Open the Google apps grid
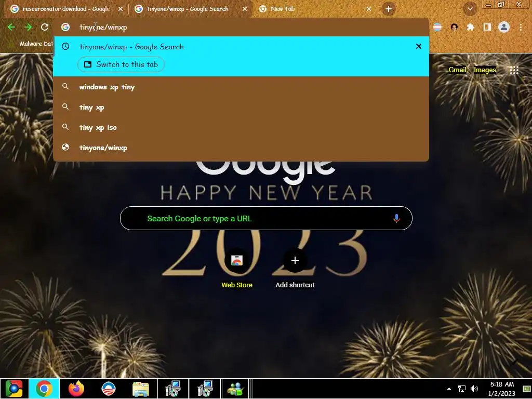 point(514,70)
